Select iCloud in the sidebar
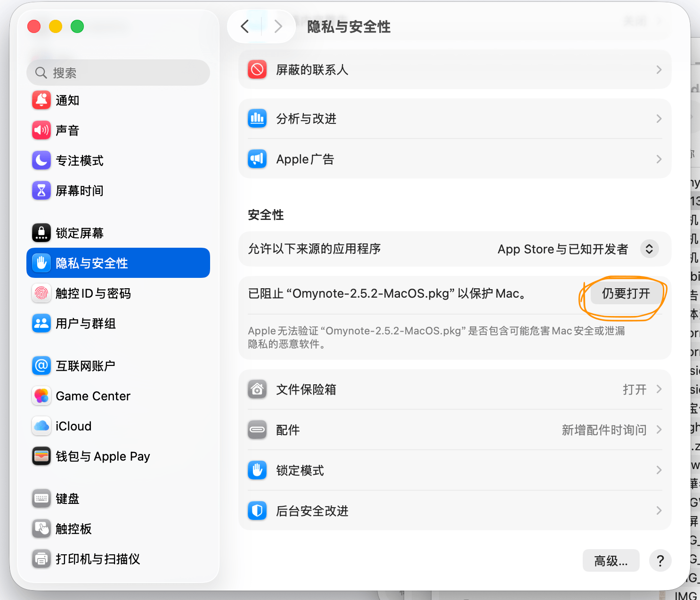 coord(118,426)
